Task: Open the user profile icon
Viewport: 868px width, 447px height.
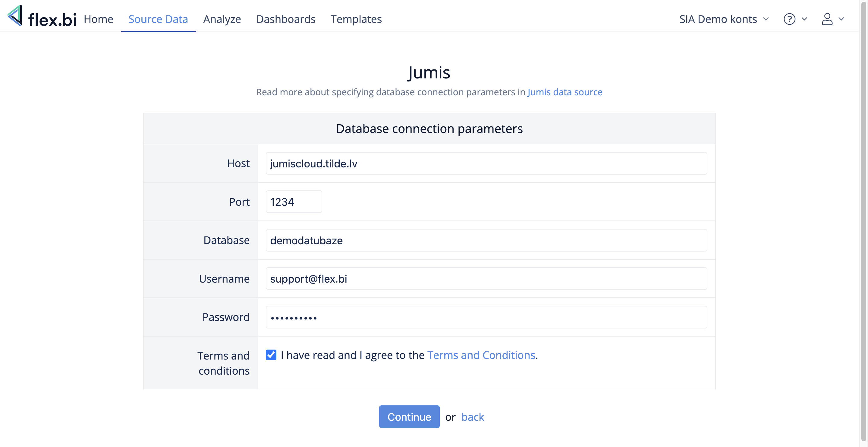Action: (x=827, y=19)
